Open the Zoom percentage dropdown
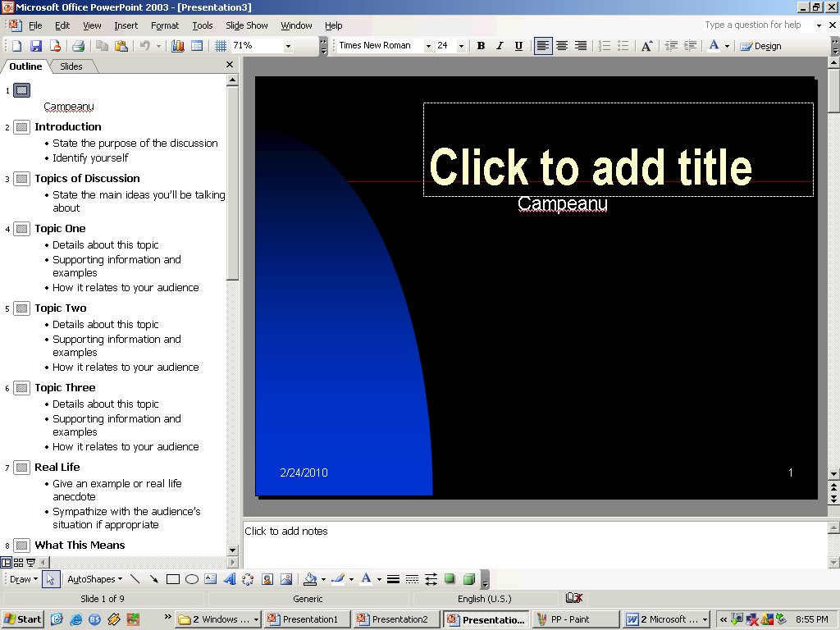Viewport: 840px width, 630px height. [288, 46]
